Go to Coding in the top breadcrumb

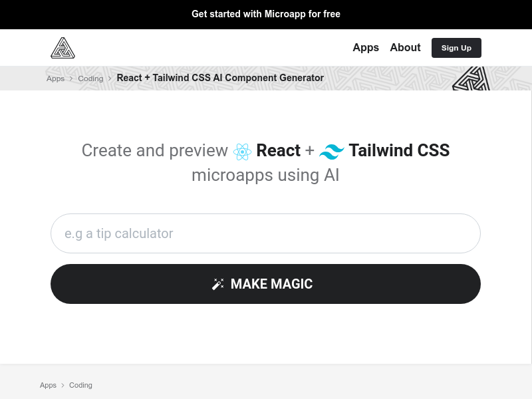[x=90, y=78]
